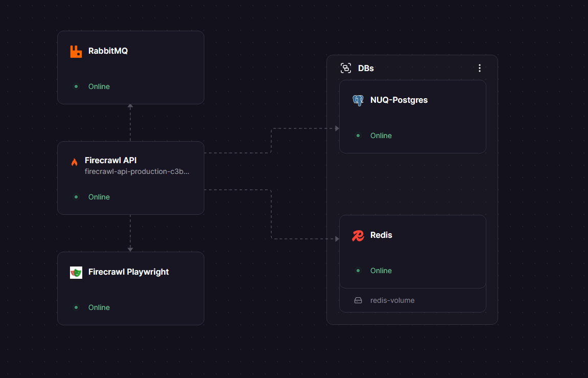This screenshot has height=378, width=588.
Task: Click the NUQ-Postgres elephant icon
Action: [x=358, y=100]
